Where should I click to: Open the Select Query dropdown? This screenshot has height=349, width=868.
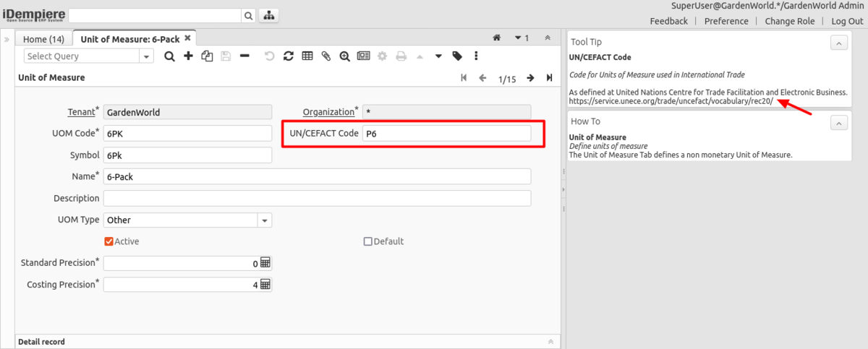[147, 56]
